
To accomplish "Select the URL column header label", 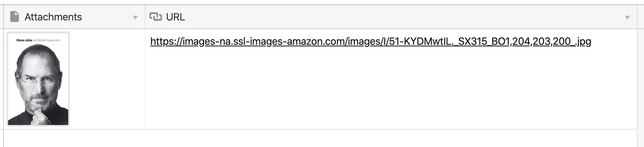I will click(175, 17).
